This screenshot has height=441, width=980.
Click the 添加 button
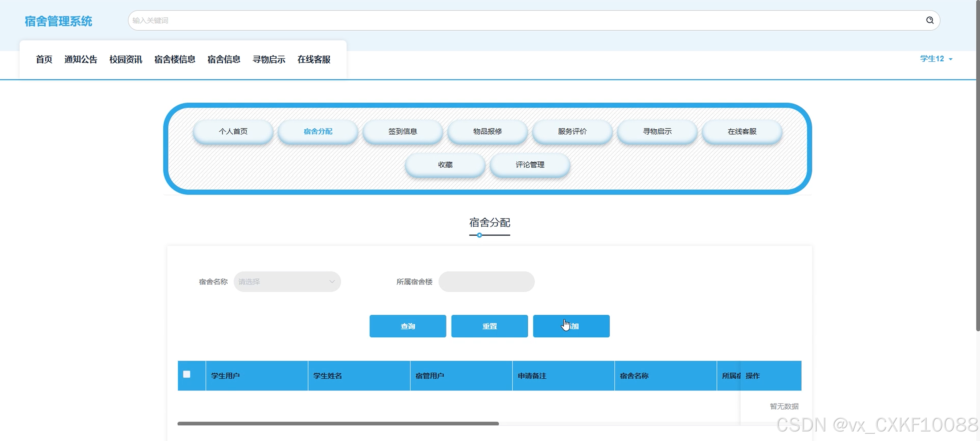coord(571,326)
